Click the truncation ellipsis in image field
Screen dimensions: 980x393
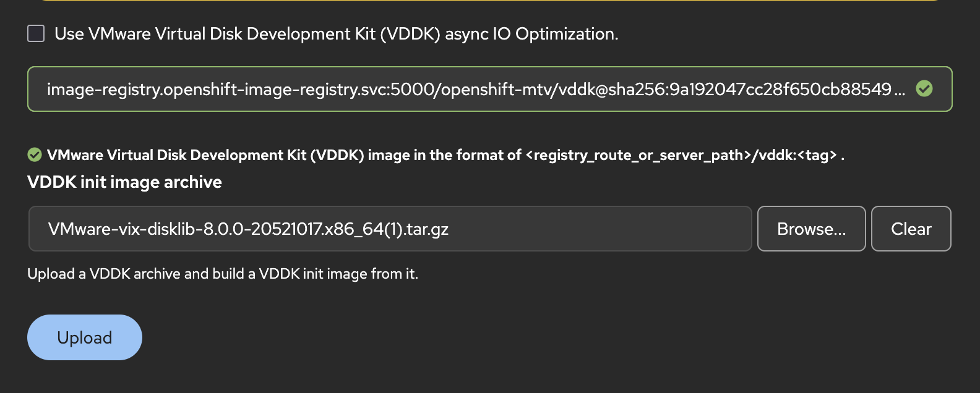point(900,91)
